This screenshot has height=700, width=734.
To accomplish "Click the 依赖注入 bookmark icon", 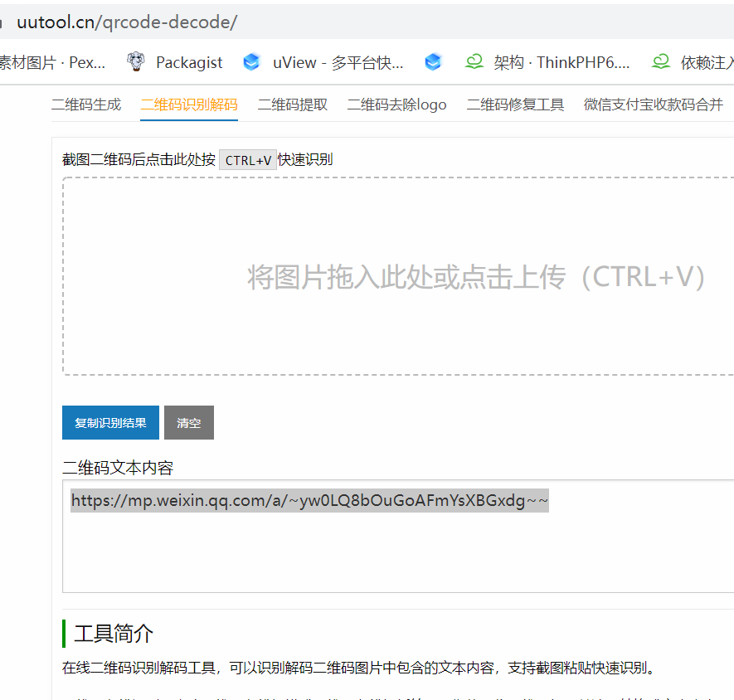I will tap(660, 61).
